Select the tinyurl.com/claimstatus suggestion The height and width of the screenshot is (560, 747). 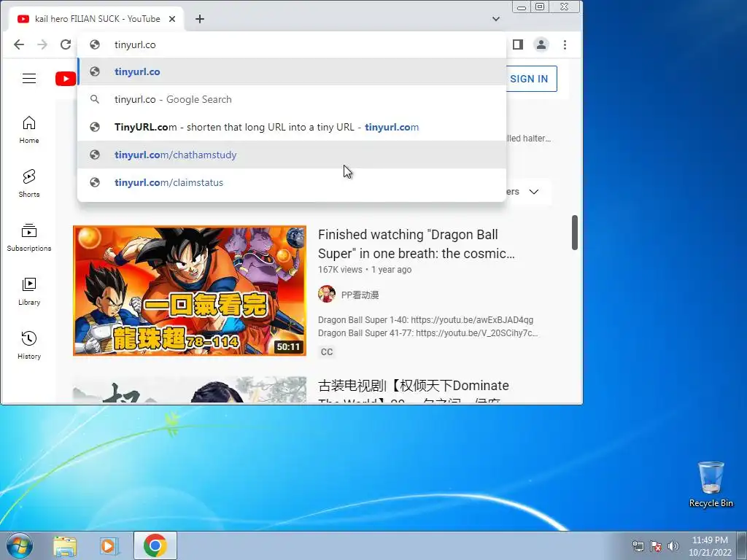[292, 182]
